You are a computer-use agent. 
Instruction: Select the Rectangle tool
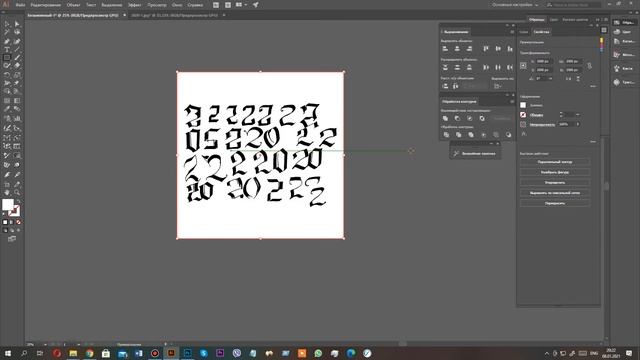pos(7,58)
